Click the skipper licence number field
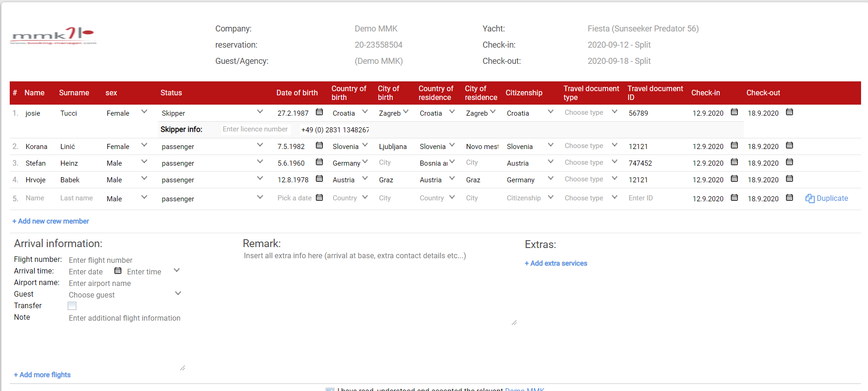This screenshot has height=391, width=868. pos(256,130)
